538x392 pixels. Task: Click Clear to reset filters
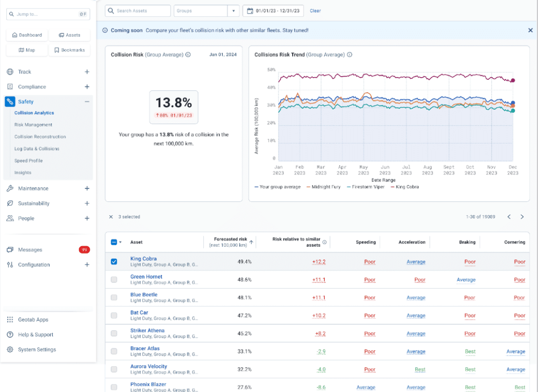315,10
